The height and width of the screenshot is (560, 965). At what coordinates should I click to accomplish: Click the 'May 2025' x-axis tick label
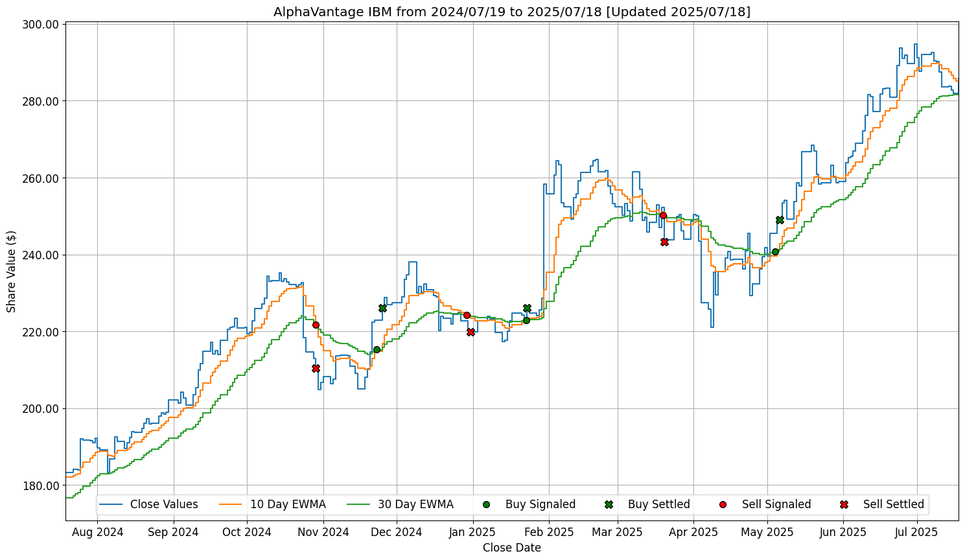767,532
